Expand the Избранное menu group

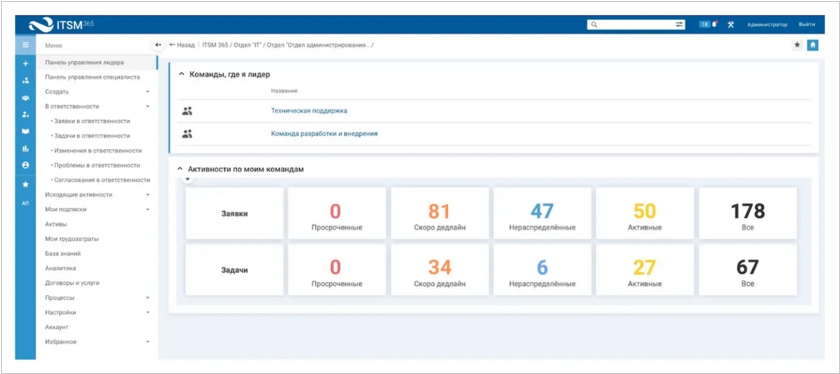[148, 341]
